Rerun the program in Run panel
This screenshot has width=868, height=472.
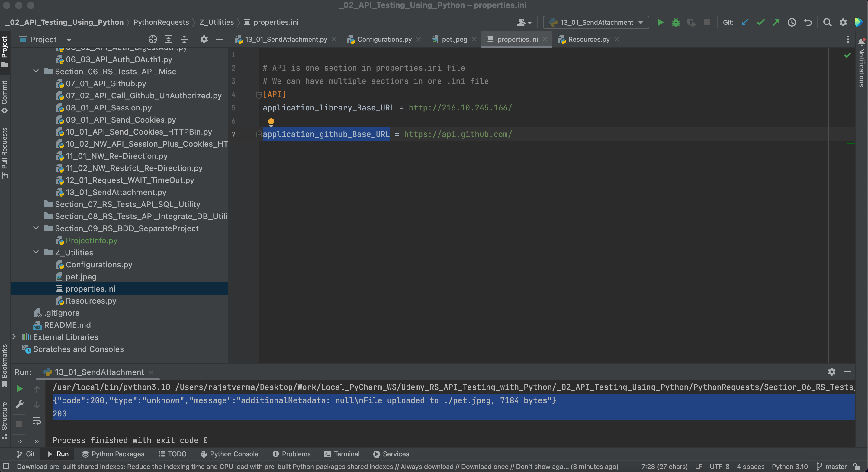coord(20,389)
